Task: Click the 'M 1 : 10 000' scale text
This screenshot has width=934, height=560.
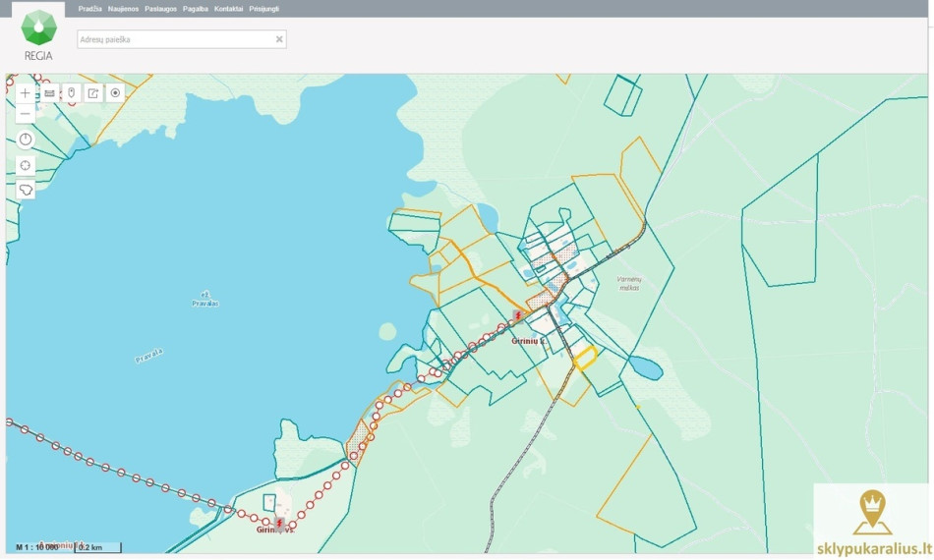Action: coord(37,547)
